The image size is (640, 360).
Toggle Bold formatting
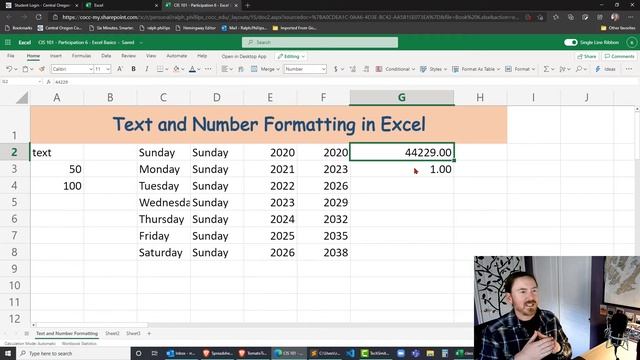click(133, 69)
